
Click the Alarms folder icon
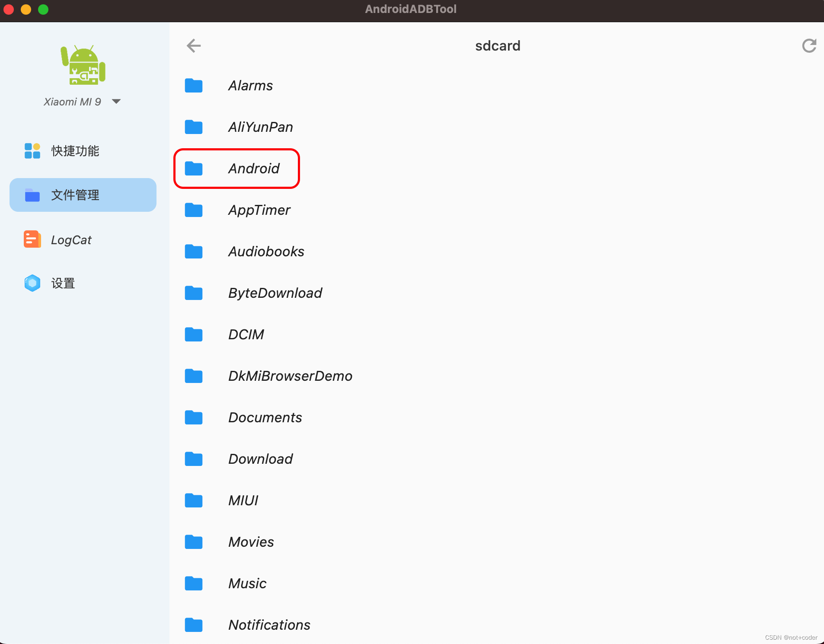[x=194, y=86]
